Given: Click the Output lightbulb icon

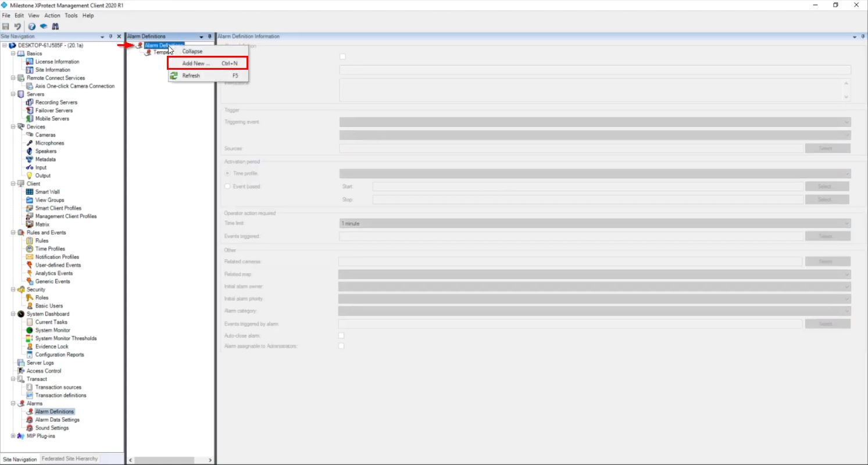Looking at the screenshot, I should click(30, 176).
